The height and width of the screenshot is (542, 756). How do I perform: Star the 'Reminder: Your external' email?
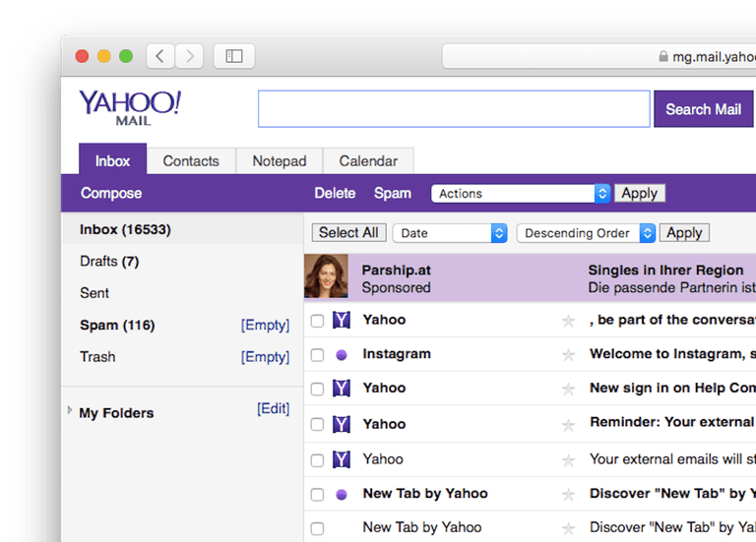[x=568, y=425]
